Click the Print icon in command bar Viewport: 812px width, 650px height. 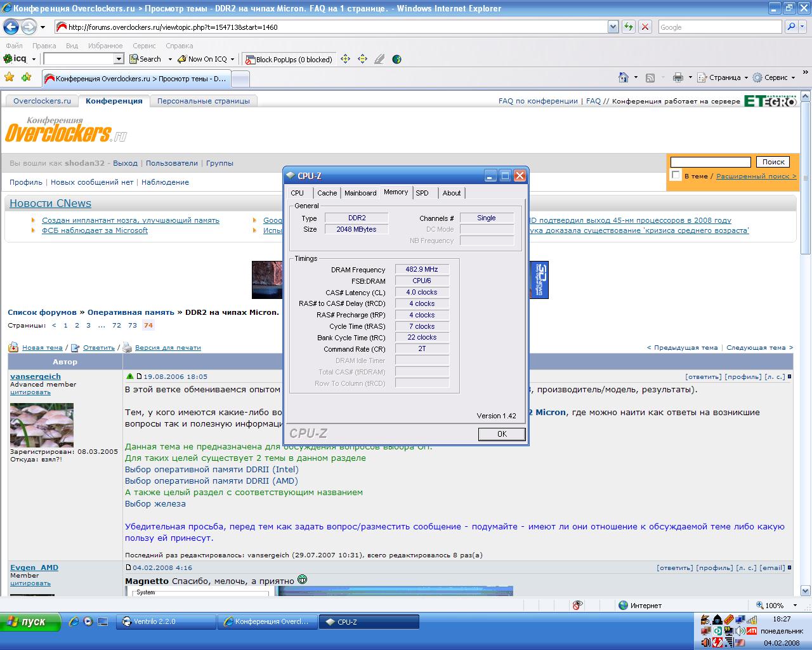click(x=678, y=77)
